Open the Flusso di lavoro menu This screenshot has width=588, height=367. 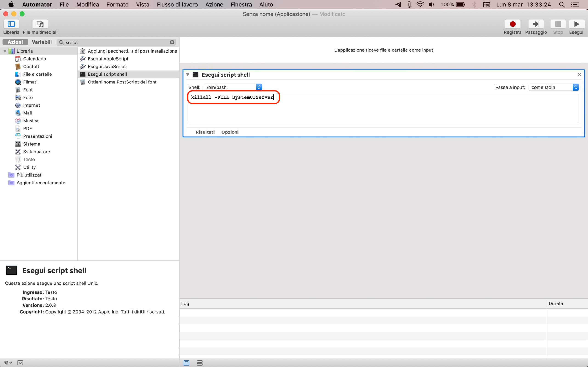[177, 4]
